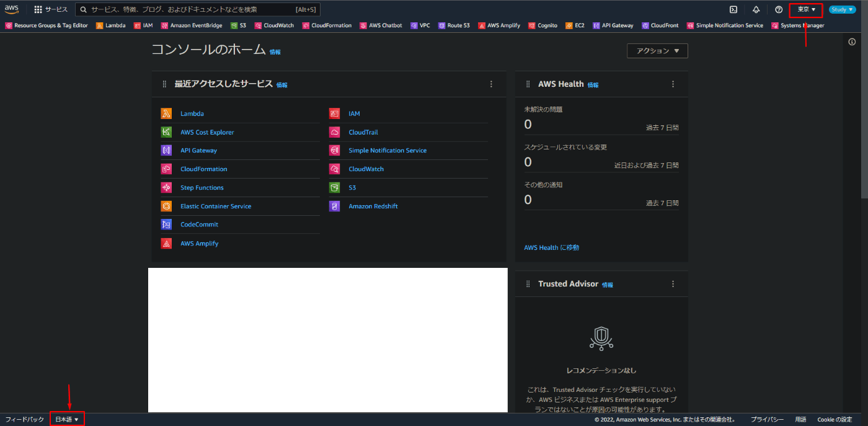Open Cookie の設定 in footer
This screenshot has height=426, width=868.
tap(835, 419)
